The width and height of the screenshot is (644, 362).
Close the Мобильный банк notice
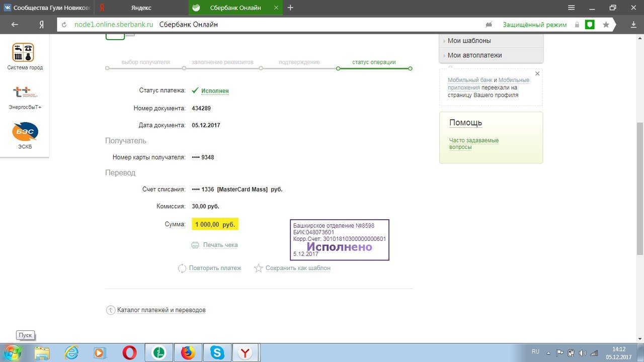(x=537, y=74)
